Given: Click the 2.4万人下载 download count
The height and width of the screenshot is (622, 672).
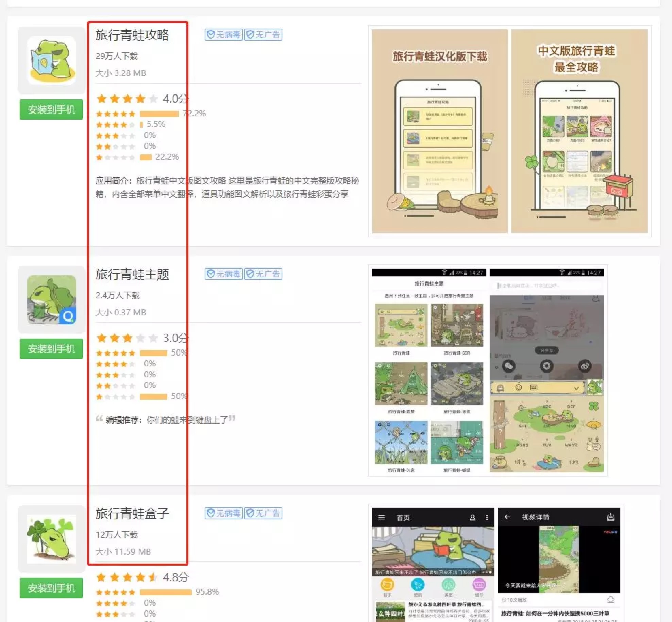Looking at the screenshot, I should [x=118, y=295].
